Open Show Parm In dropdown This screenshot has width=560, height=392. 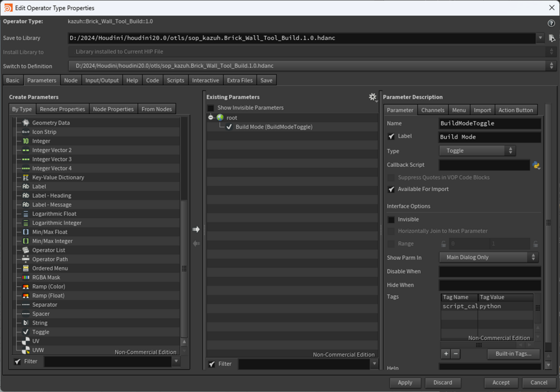tap(489, 257)
